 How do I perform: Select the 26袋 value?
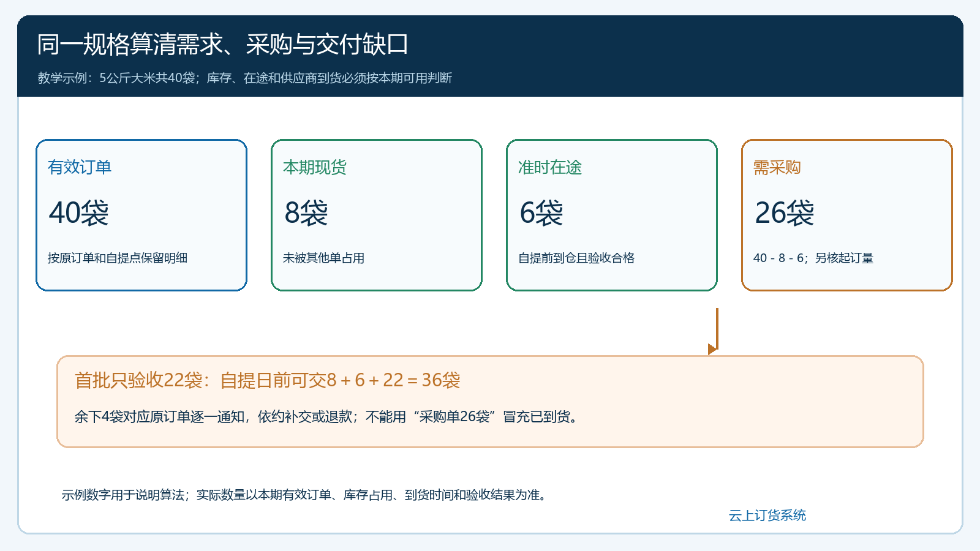pyautogui.click(x=785, y=213)
